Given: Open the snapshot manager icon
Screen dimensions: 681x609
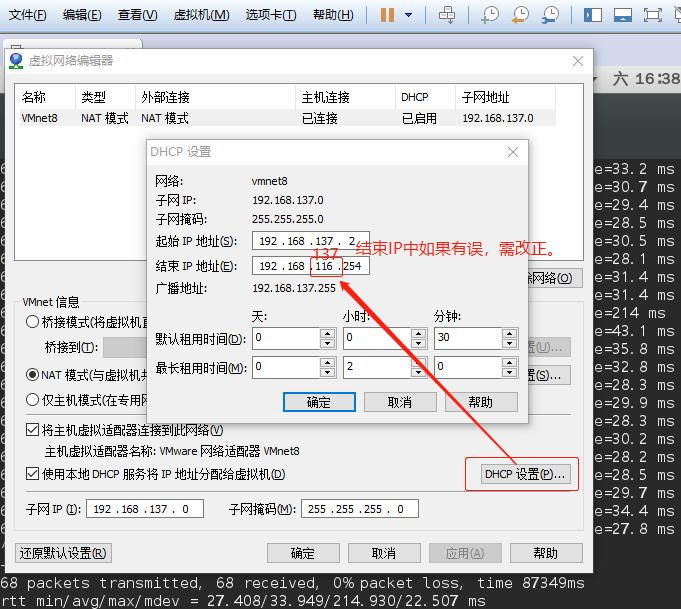Looking at the screenshot, I should 550,15.
